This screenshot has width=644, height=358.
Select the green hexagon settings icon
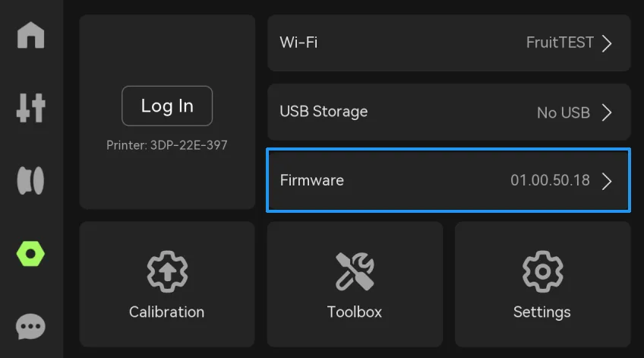click(x=31, y=254)
